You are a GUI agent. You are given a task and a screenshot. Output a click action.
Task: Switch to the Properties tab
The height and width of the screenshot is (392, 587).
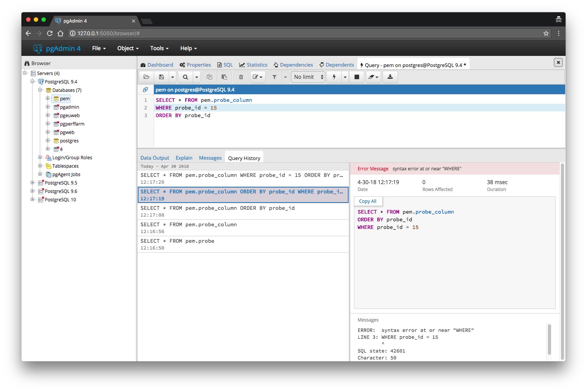pyautogui.click(x=195, y=65)
